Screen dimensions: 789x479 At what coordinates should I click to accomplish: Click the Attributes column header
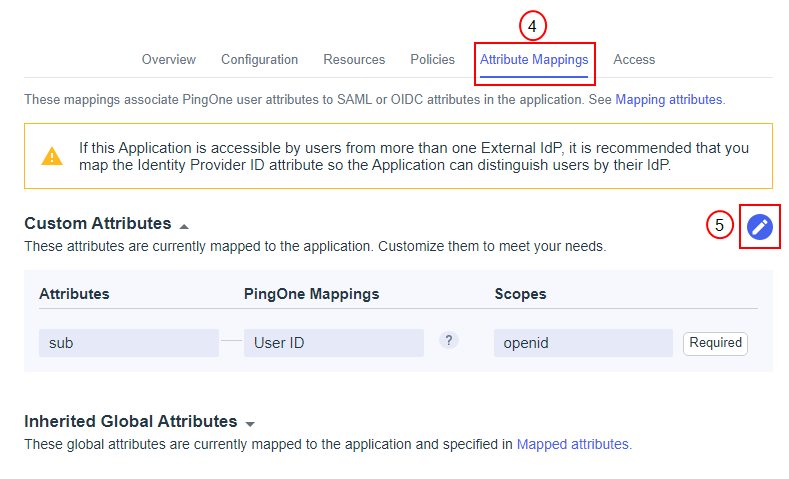[x=74, y=294]
